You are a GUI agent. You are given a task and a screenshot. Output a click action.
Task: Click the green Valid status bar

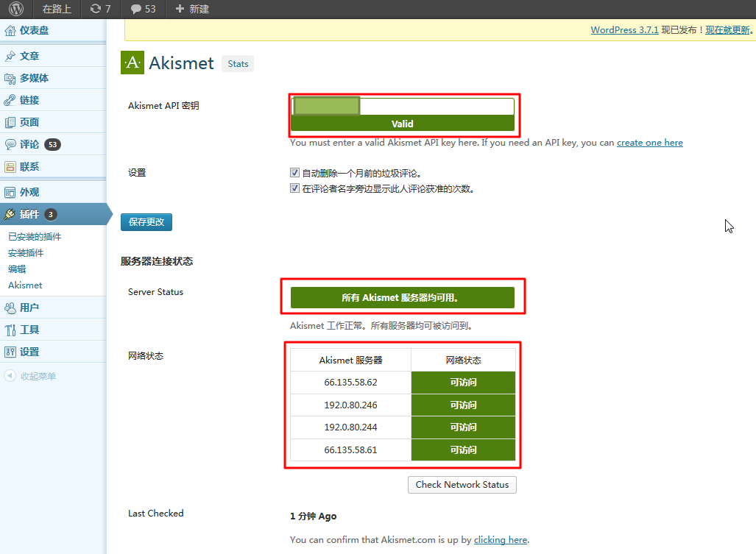pyautogui.click(x=403, y=124)
